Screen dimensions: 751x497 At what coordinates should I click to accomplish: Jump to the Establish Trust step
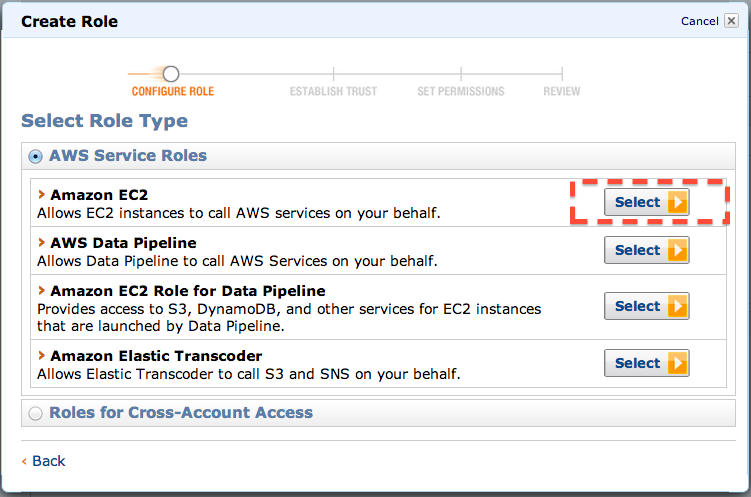(333, 91)
